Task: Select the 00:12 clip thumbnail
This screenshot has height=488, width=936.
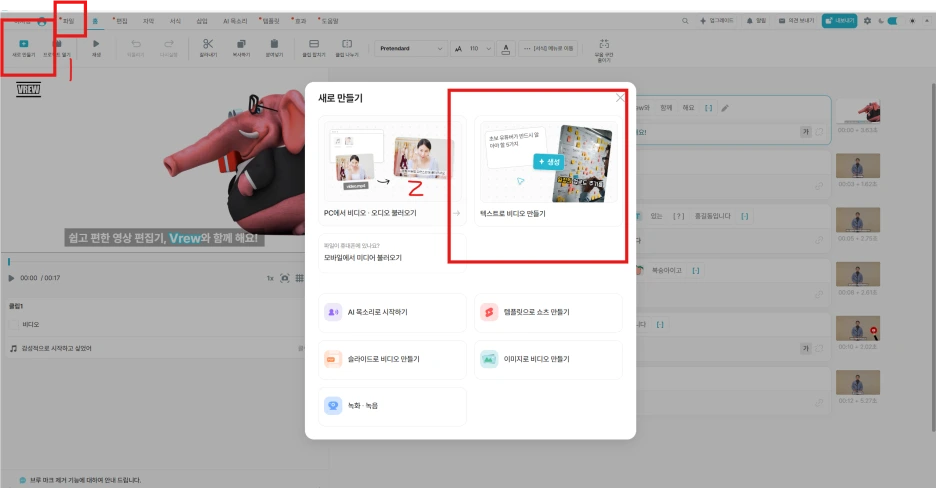Action: click(858, 382)
